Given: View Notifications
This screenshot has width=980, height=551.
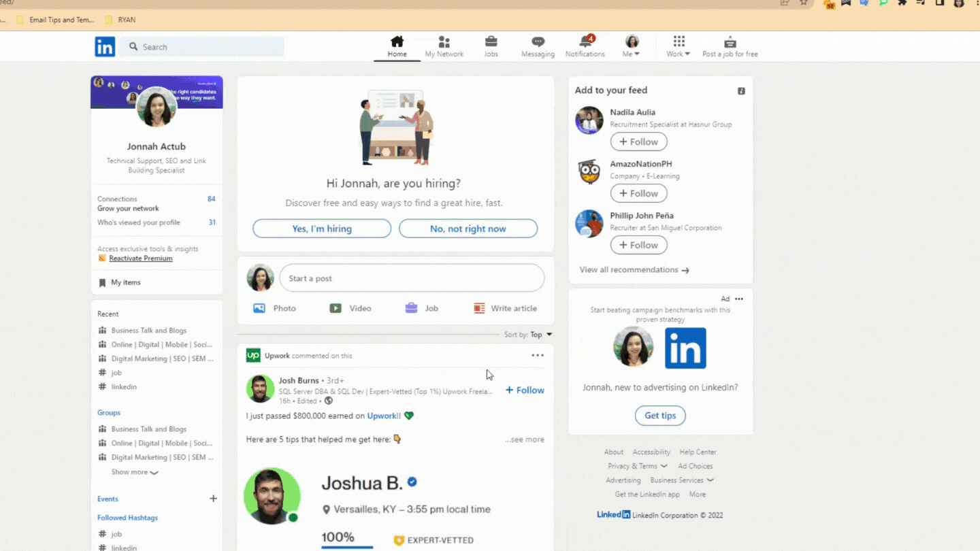Looking at the screenshot, I should pos(585,47).
